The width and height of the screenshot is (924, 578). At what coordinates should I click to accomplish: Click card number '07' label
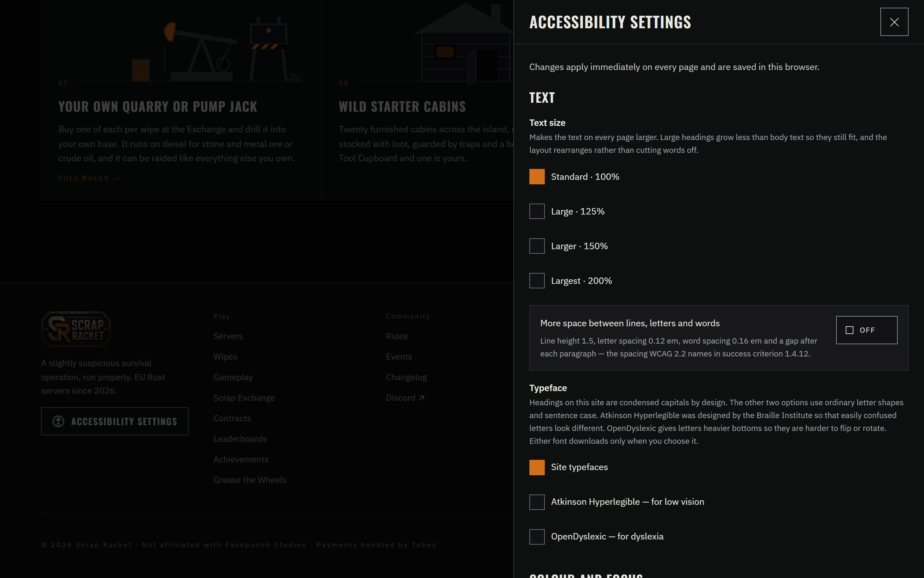click(63, 83)
